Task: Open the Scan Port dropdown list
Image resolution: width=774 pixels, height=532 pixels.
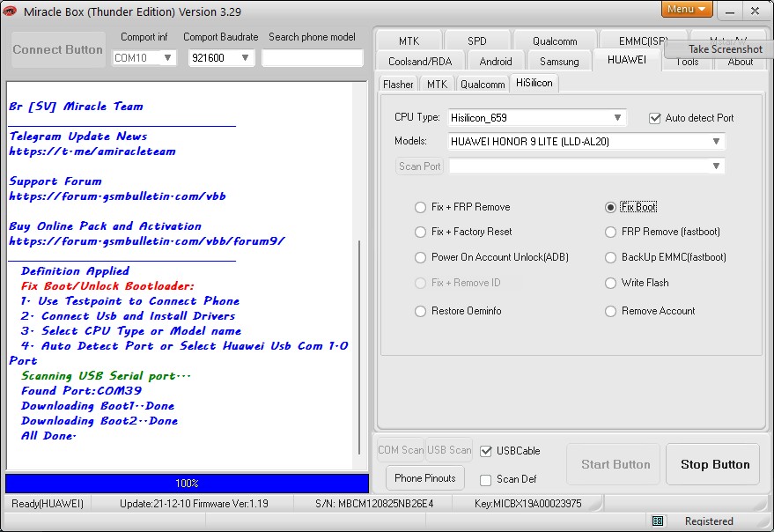Action: tap(716, 166)
